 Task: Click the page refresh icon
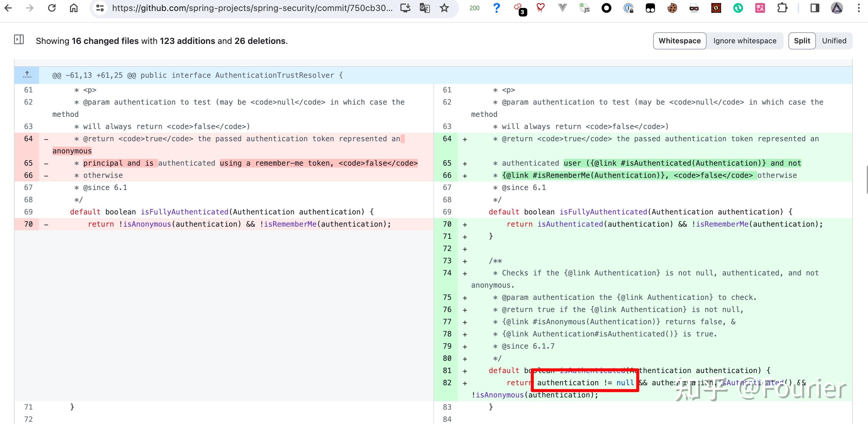52,8
